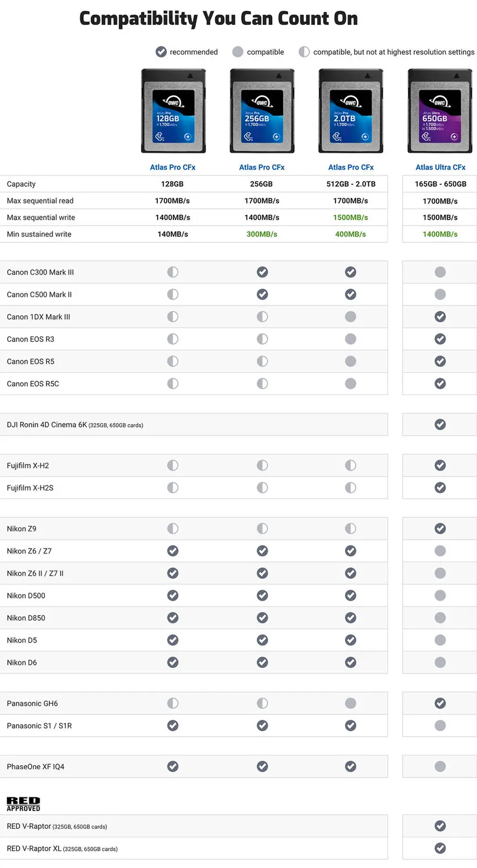Click the 'Nikon Z9' row label
This screenshot has height=868, width=477.
point(22,528)
